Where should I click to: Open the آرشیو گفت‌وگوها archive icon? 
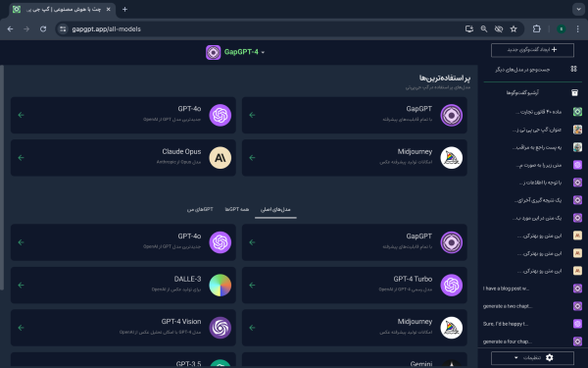(x=574, y=92)
